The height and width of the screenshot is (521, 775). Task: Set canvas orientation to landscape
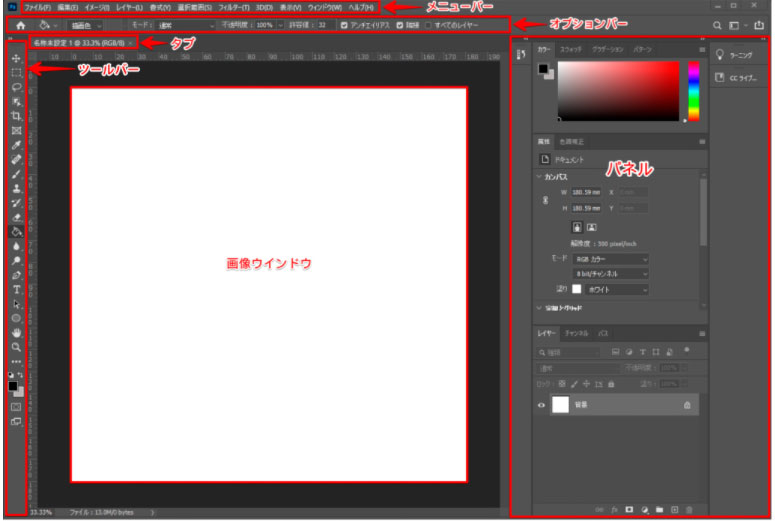(x=592, y=227)
